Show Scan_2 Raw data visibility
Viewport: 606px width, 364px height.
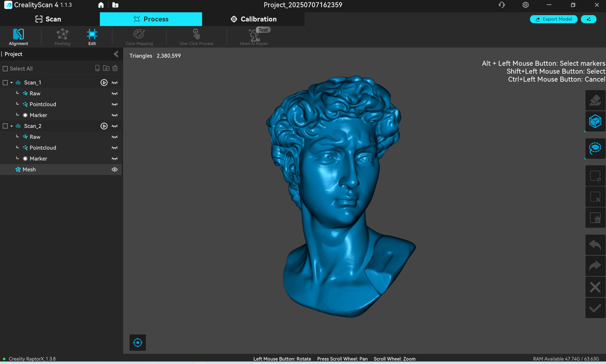(x=115, y=137)
